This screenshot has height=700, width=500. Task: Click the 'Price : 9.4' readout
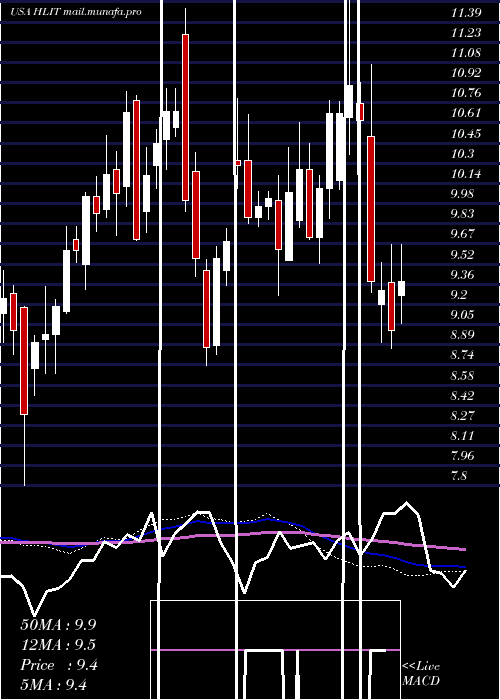(59, 665)
